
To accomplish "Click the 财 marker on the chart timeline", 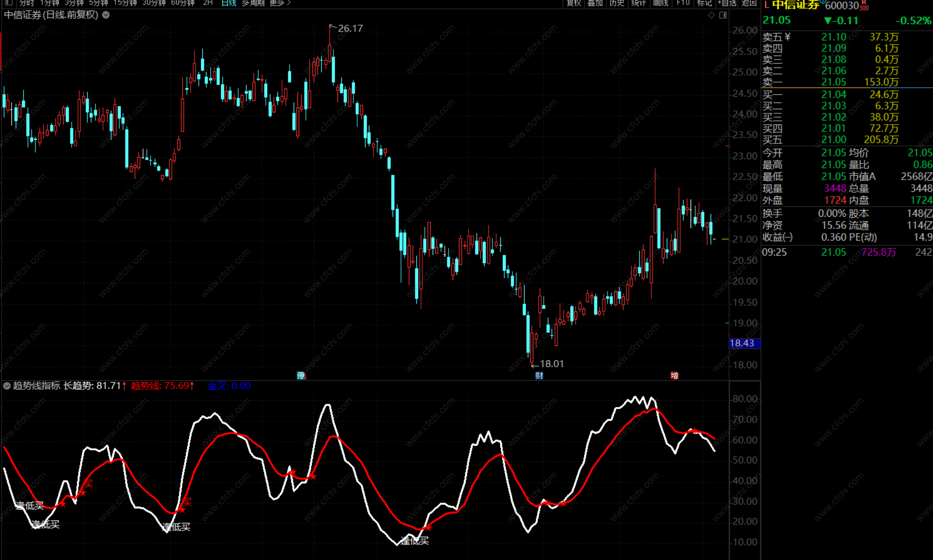I will point(539,375).
